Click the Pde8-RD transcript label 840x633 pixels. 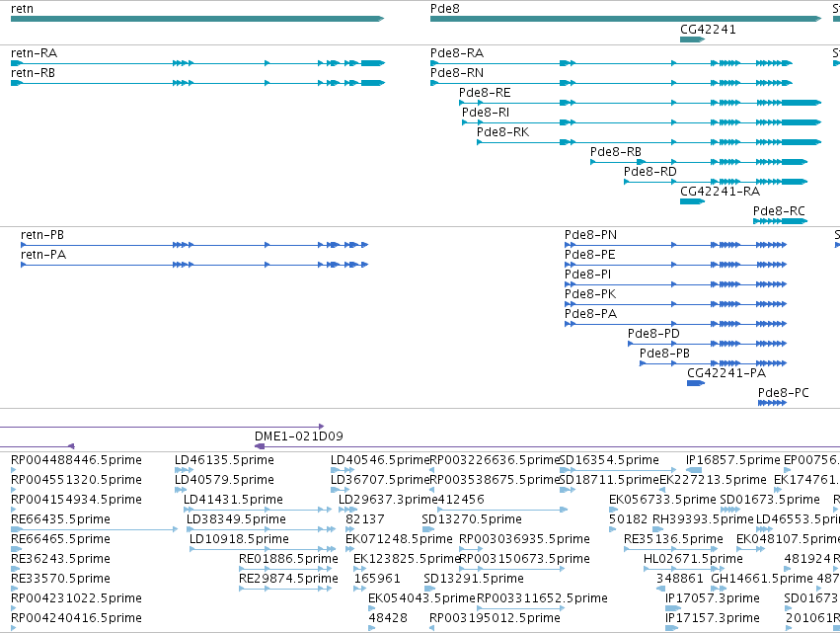pyautogui.click(x=650, y=172)
